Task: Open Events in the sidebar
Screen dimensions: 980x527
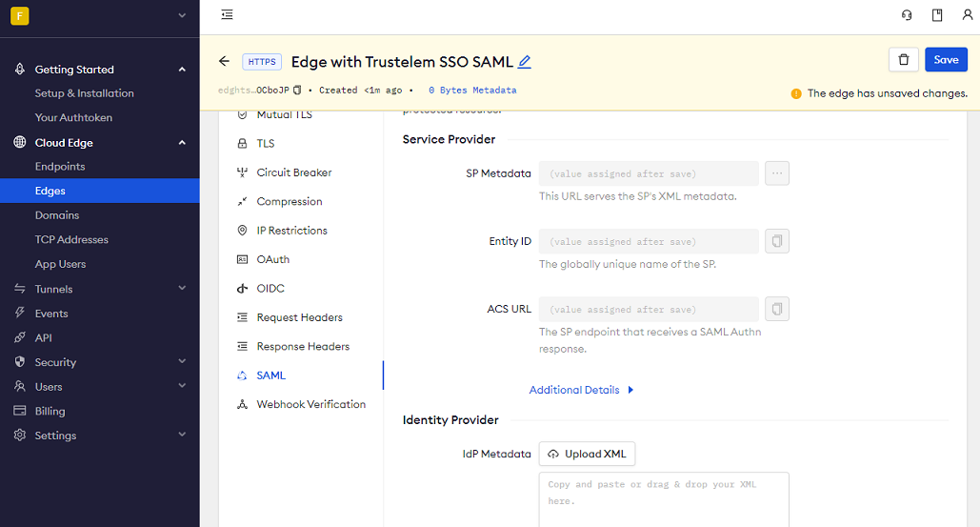Action: 51,314
